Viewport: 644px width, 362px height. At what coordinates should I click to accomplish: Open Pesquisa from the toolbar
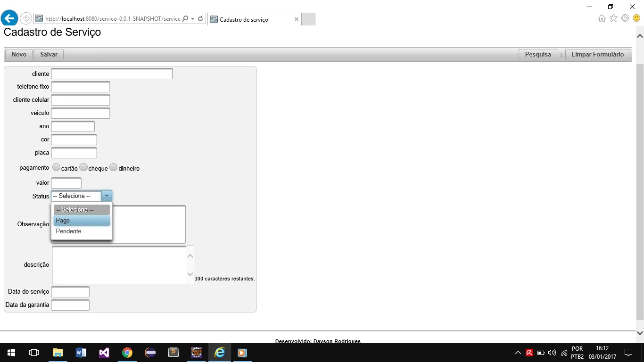[x=538, y=55]
